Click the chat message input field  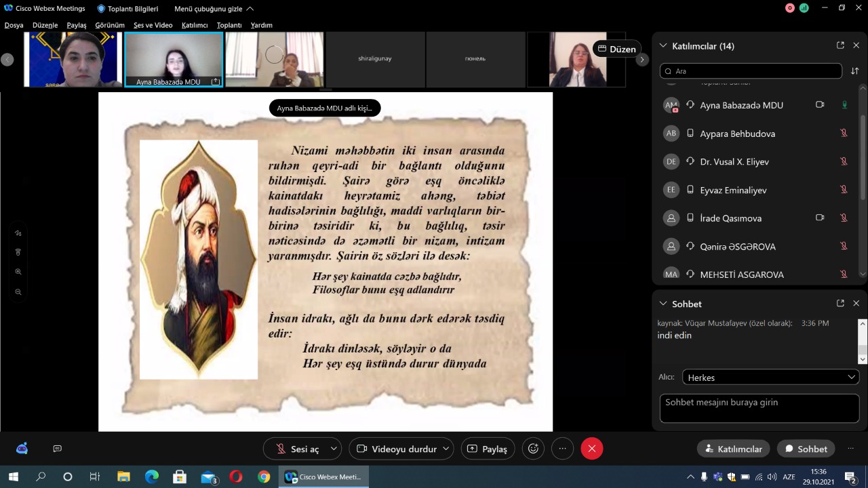[759, 409]
